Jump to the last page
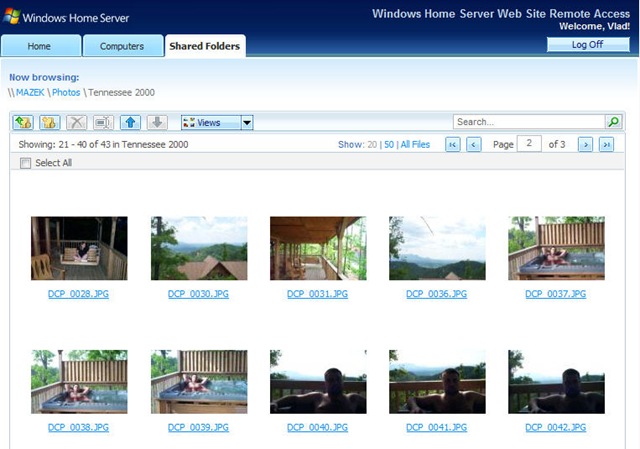The width and height of the screenshot is (640, 449). [607, 145]
